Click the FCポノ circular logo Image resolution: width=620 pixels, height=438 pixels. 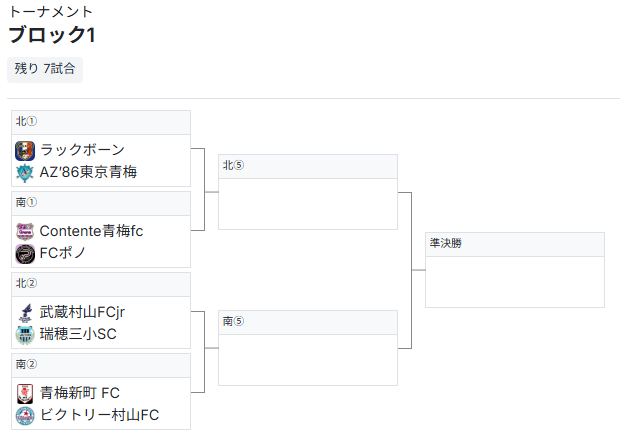[x=25, y=254]
